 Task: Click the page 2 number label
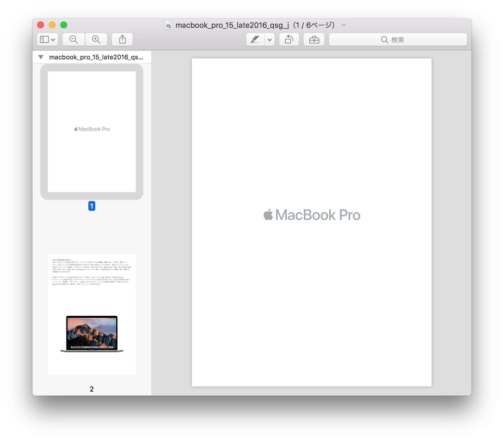tap(92, 389)
